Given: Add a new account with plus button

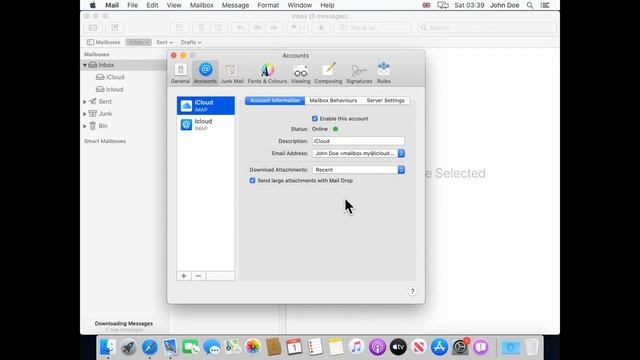Looking at the screenshot, I should (x=184, y=276).
